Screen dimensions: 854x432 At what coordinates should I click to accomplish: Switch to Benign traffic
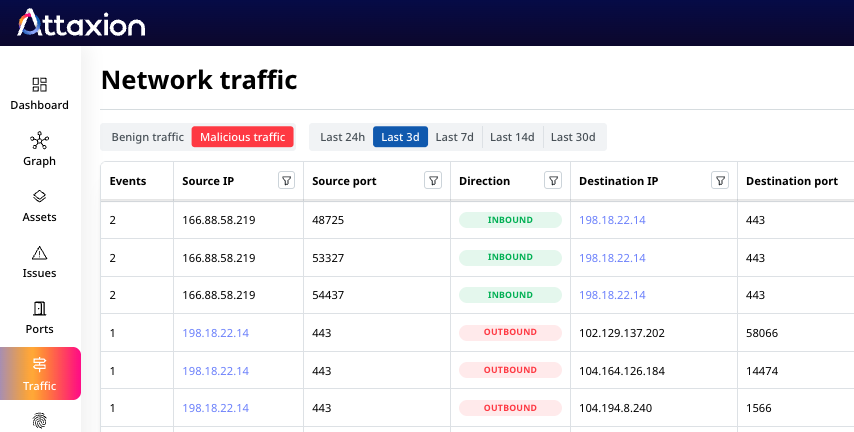[x=147, y=137]
